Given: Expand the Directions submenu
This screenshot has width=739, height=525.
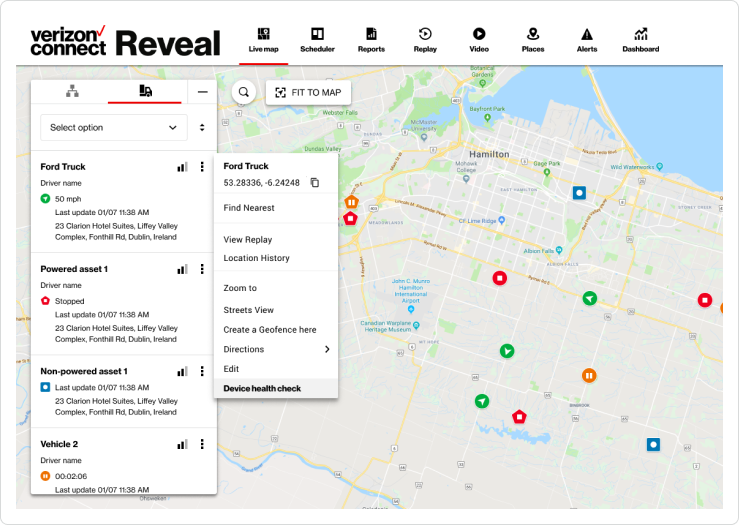Looking at the screenshot, I should click(x=326, y=349).
